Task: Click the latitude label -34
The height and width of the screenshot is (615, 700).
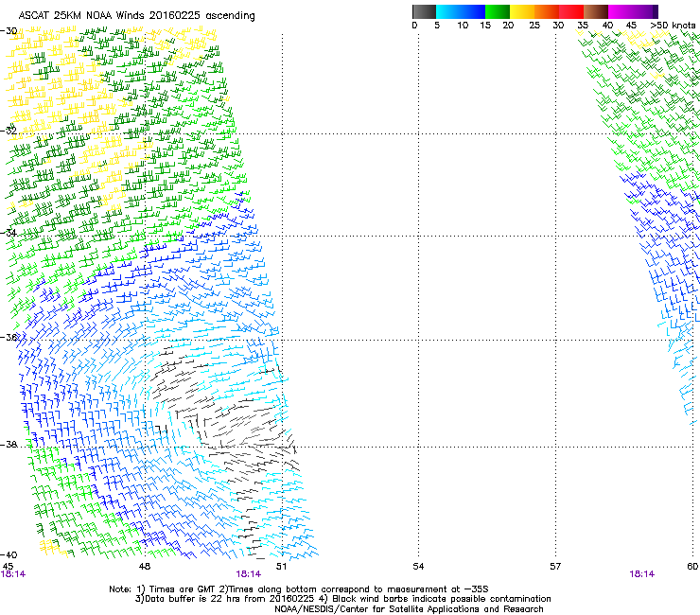Action: tap(9, 233)
